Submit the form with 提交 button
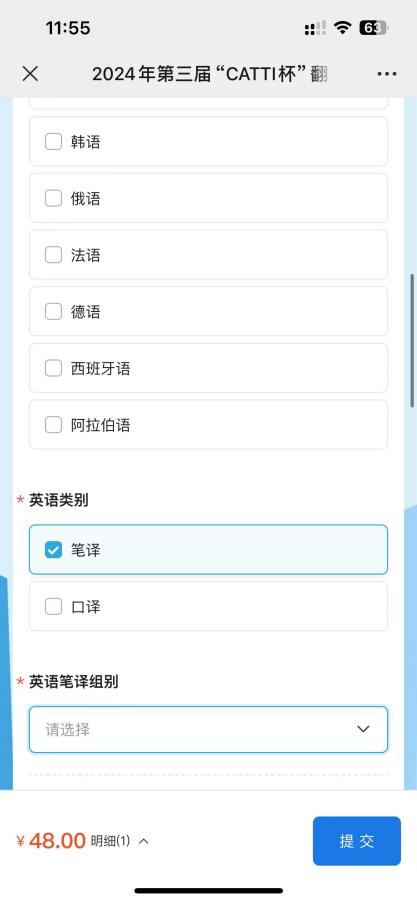Image resolution: width=417 pixels, height=902 pixels. pos(357,841)
